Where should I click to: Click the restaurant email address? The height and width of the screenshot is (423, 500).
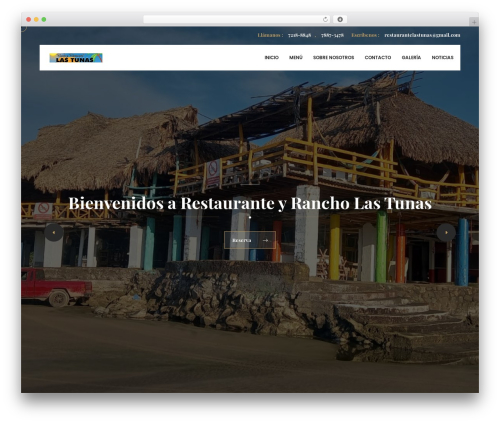tap(422, 35)
